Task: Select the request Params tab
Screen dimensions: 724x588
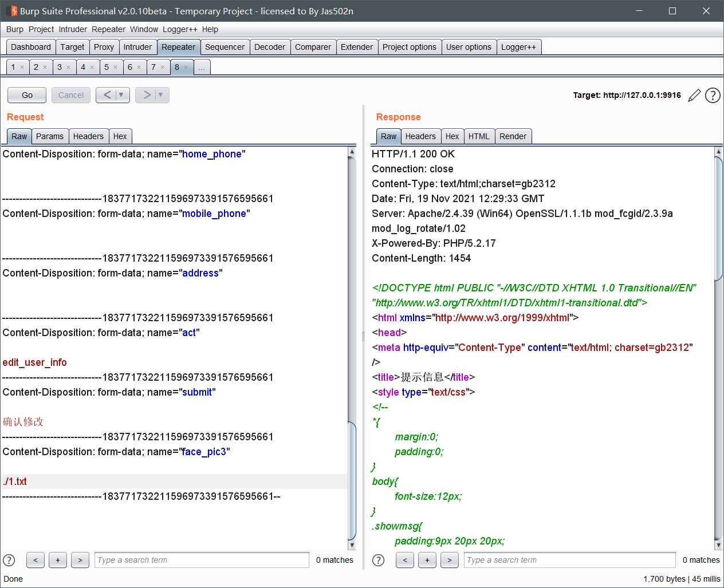Action: point(50,136)
